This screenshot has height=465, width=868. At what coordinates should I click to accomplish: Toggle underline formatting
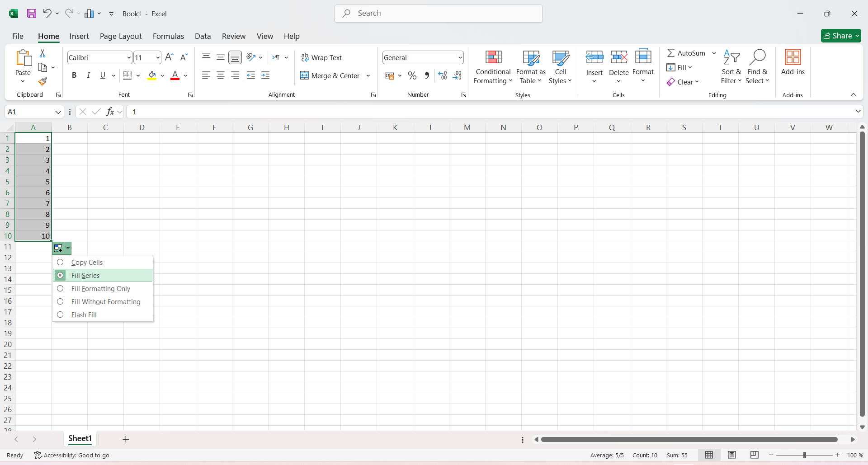pos(103,75)
